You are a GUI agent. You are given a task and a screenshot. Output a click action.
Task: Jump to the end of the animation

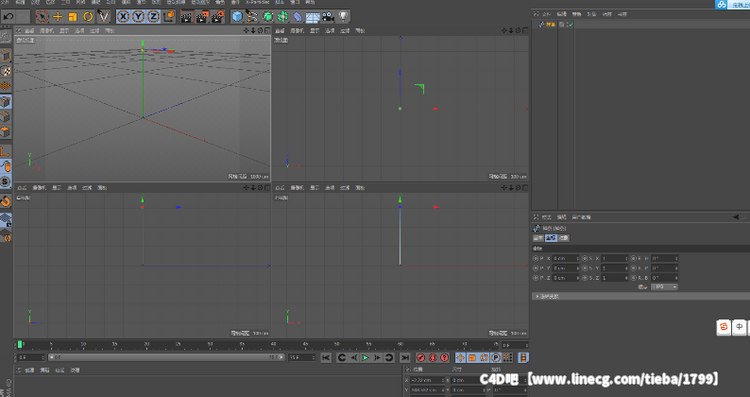(x=405, y=357)
